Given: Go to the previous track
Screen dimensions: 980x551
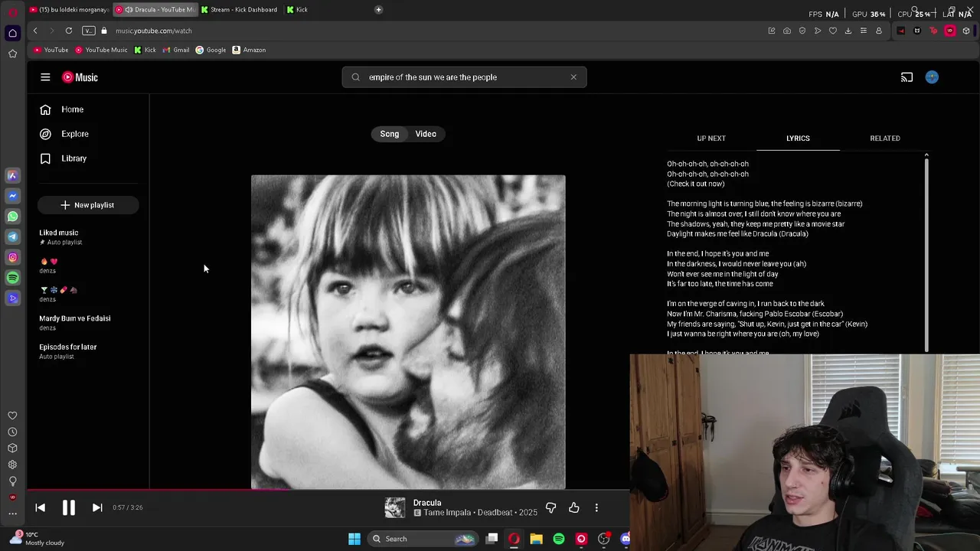Looking at the screenshot, I should click(x=41, y=507).
